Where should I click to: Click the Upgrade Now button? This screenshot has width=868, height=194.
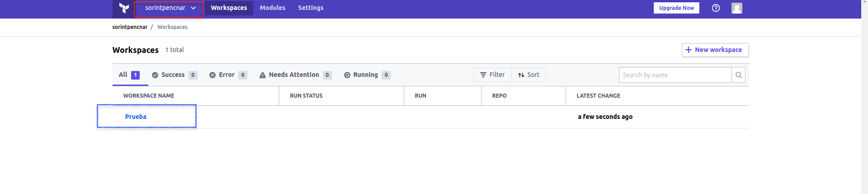coord(676,8)
